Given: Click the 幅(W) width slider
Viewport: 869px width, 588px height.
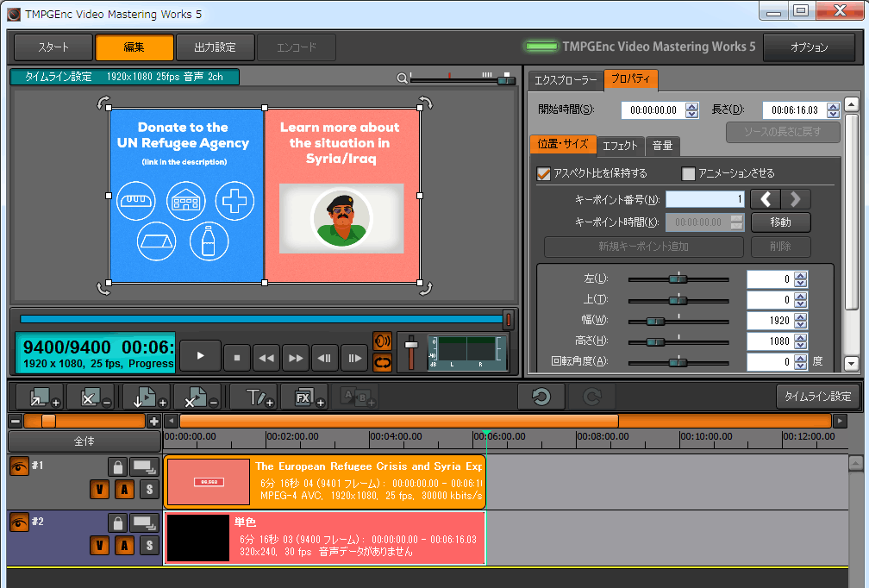Looking at the screenshot, I should point(678,321).
